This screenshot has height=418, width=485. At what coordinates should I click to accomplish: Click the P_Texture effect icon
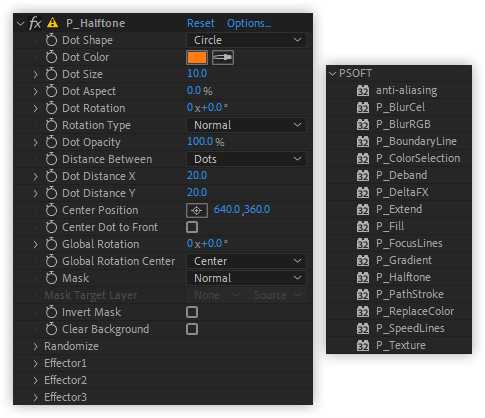pyautogui.click(x=363, y=345)
